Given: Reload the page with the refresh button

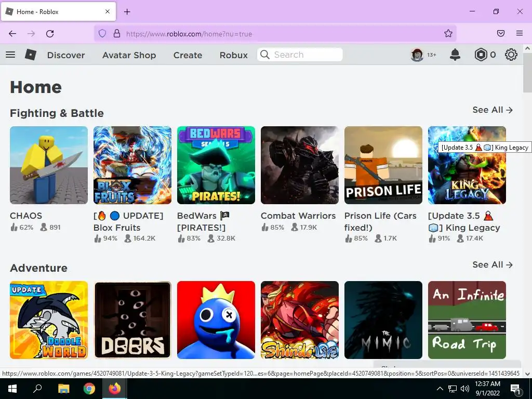Looking at the screenshot, I should point(50,34).
